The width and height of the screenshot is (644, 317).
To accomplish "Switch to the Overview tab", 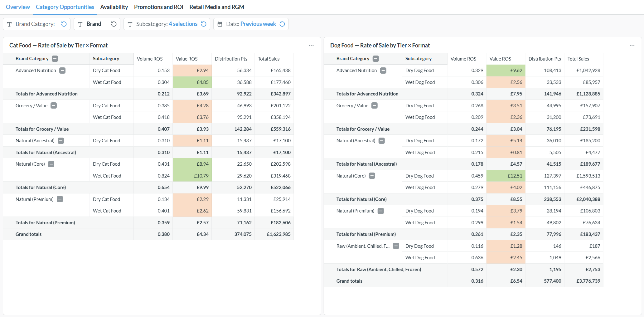I will tap(18, 7).
